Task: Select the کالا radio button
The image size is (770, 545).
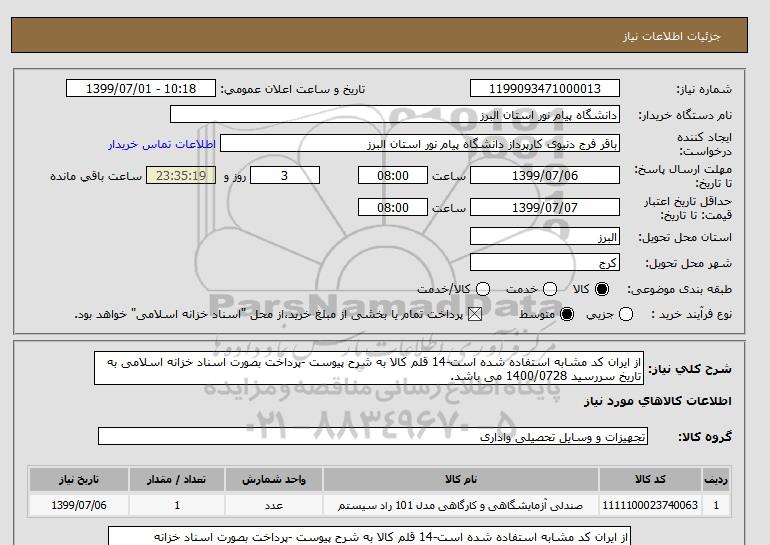Action: [x=602, y=289]
